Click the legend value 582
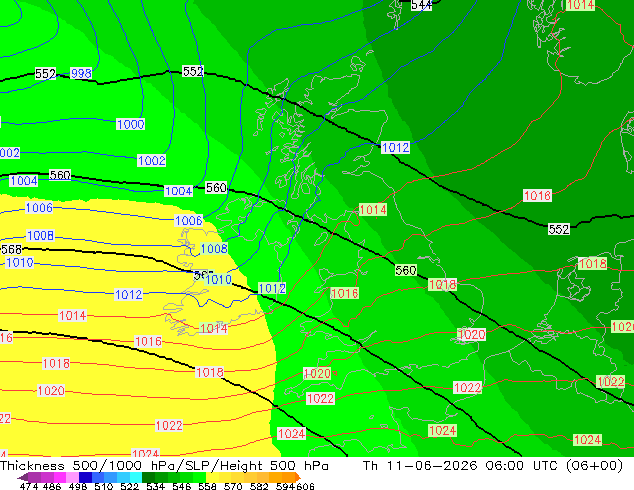 259,486
